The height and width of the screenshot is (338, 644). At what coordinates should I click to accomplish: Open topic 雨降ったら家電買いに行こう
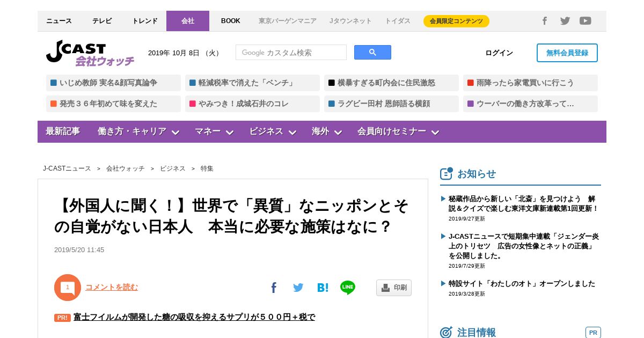530,83
